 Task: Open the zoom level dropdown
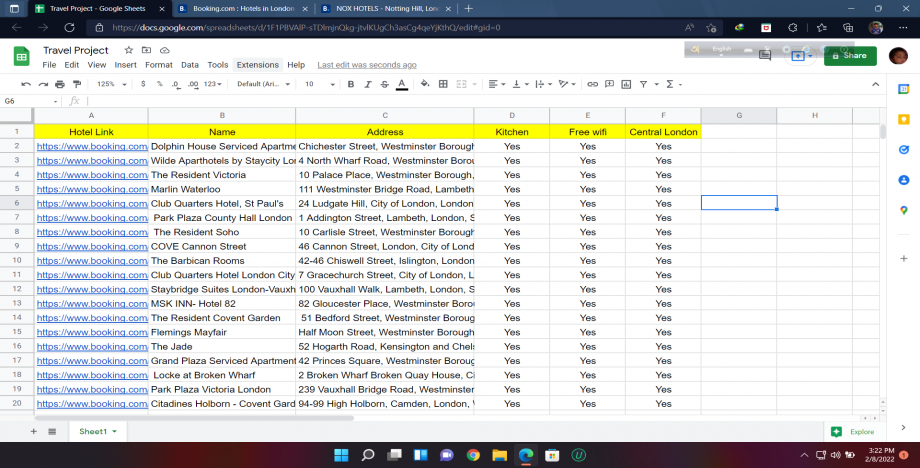point(110,84)
